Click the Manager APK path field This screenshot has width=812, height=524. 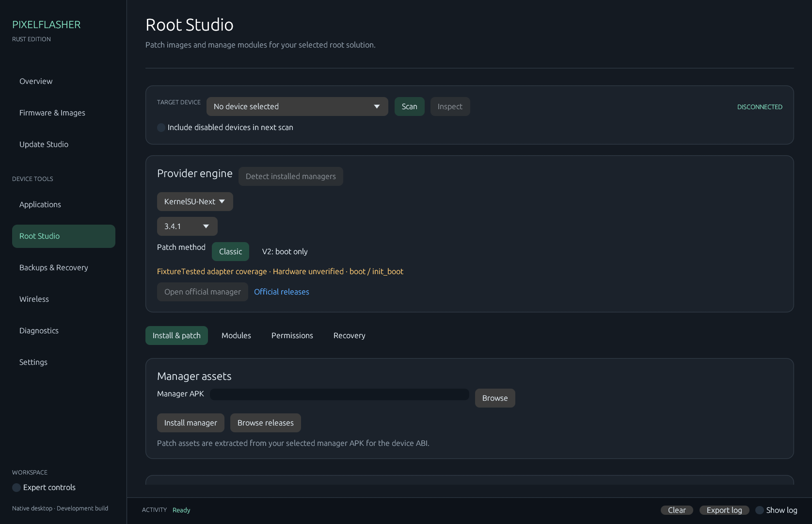tap(339, 394)
